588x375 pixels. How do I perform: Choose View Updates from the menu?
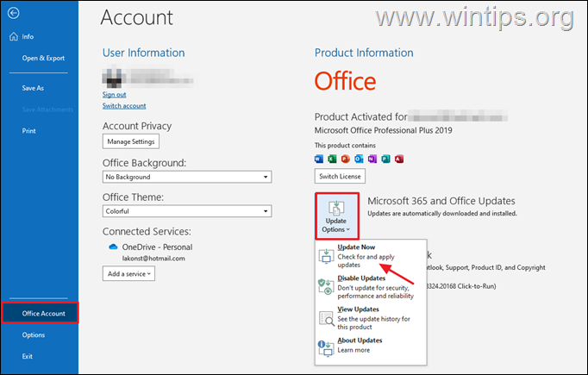[x=371, y=318]
